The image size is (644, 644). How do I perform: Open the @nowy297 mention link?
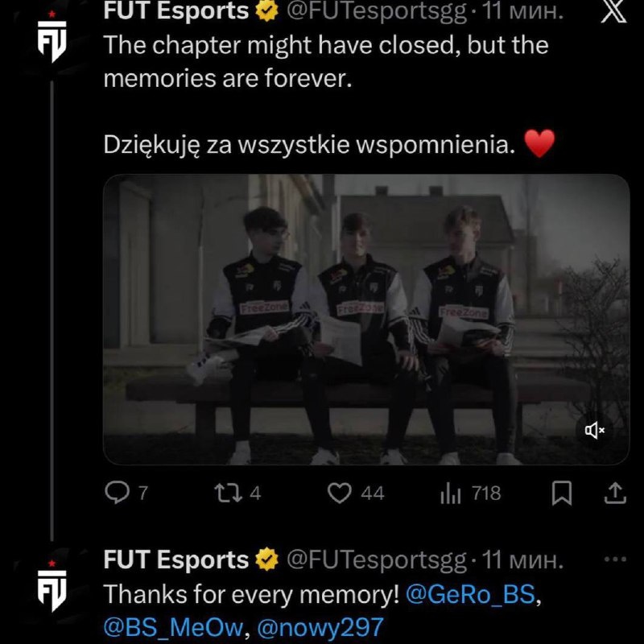pos(320,628)
